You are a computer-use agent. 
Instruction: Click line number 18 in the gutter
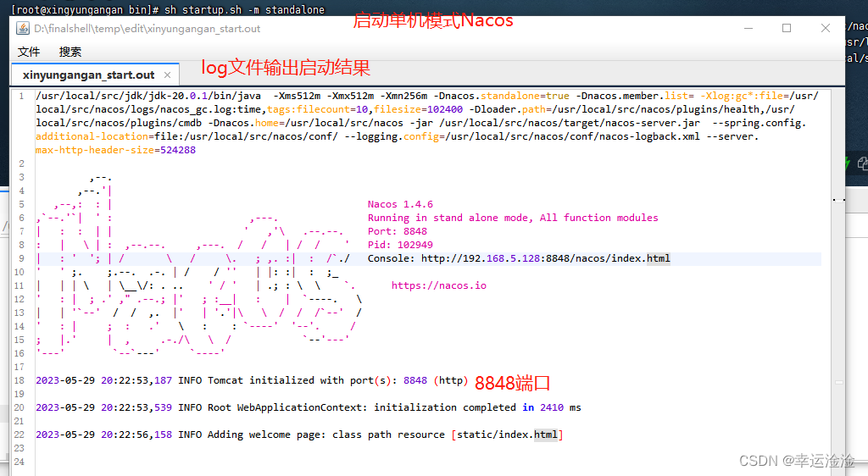click(x=21, y=380)
